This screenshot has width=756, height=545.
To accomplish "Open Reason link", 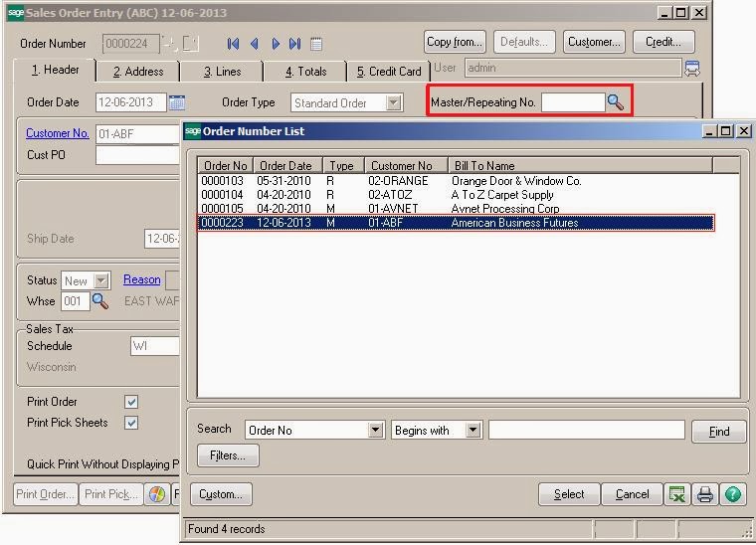I will (141, 279).
